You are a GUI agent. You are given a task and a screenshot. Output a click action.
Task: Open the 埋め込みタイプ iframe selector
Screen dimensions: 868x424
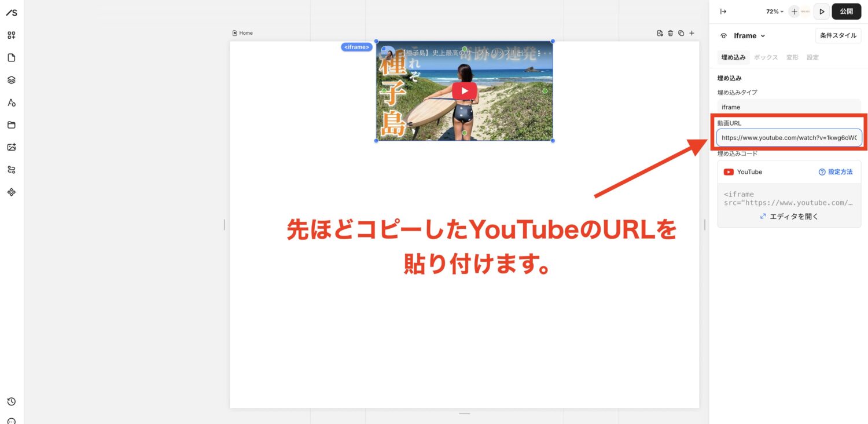[x=789, y=107]
